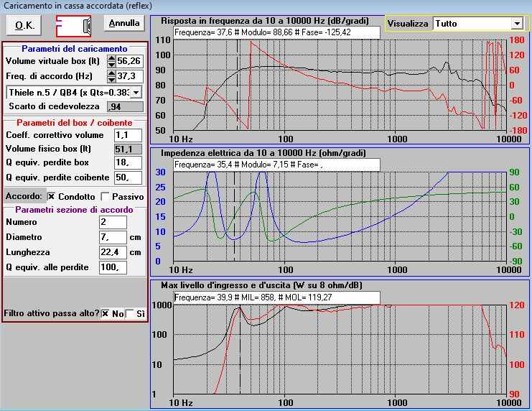Click the Volume virtuale box value 56,26
This screenshot has height=411, width=532.
pos(129,61)
